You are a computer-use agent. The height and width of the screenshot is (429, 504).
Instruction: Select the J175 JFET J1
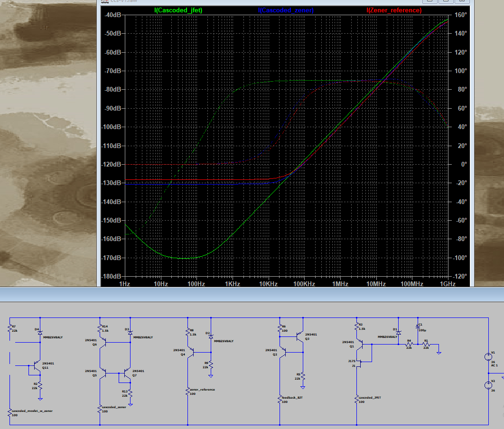pyautogui.click(x=358, y=364)
